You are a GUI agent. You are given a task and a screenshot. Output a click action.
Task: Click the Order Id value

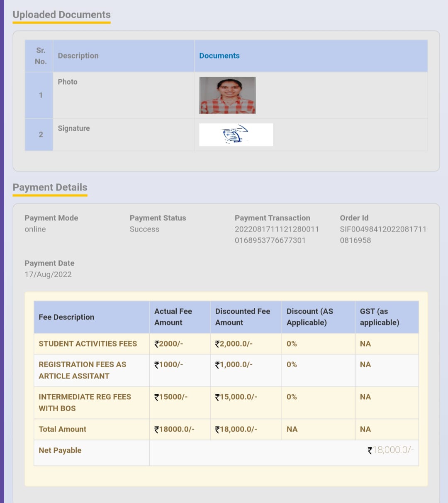[x=382, y=234]
